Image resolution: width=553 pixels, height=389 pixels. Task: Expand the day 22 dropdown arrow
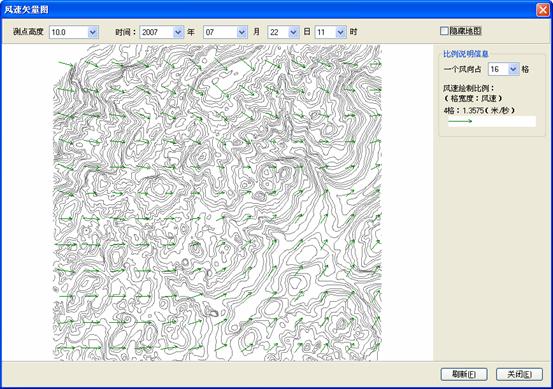[293, 32]
